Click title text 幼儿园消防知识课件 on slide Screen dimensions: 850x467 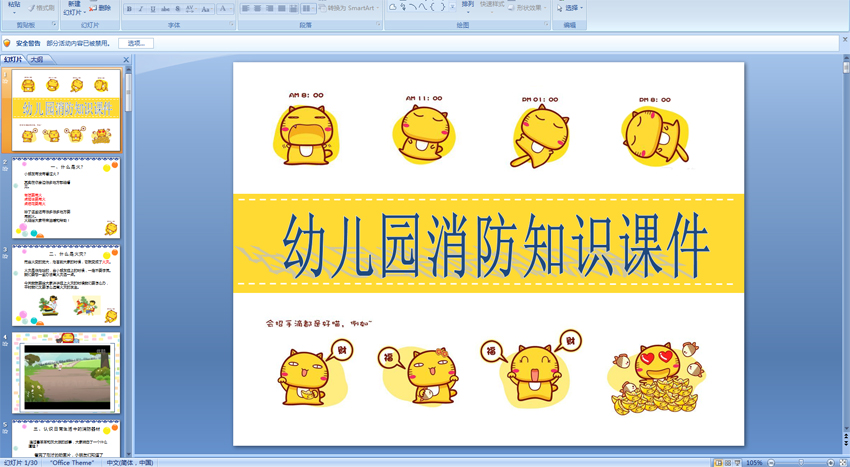click(495, 246)
